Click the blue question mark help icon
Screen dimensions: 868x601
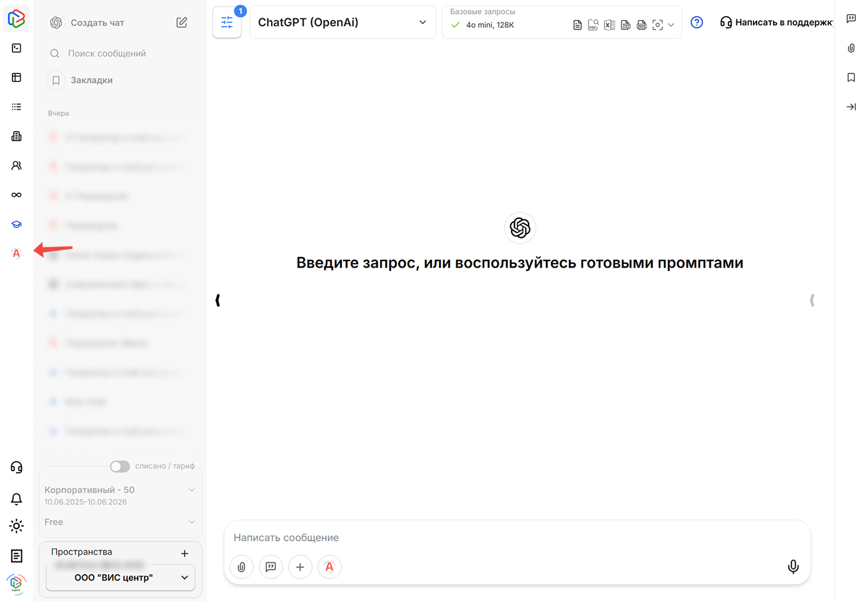point(697,23)
